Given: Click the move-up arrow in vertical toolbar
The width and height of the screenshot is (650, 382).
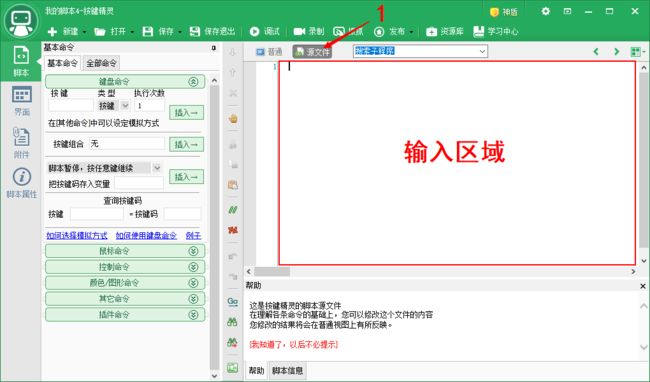Looking at the screenshot, I should [233, 73].
